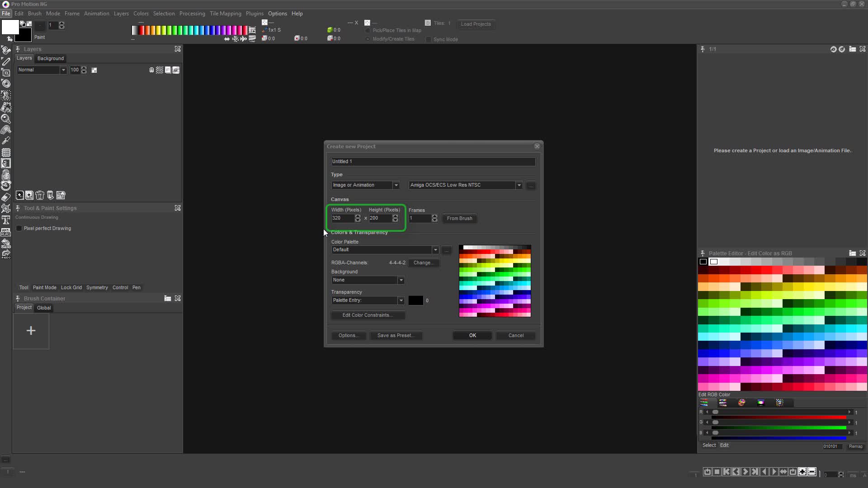Expand the Color Palette Default dropdown
Image resolution: width=868 pixels, height=488 pixels.
coord(435,250)
